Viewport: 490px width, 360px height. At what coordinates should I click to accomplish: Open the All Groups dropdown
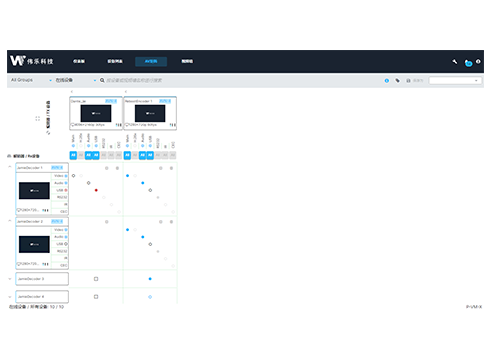coord(31,80)
